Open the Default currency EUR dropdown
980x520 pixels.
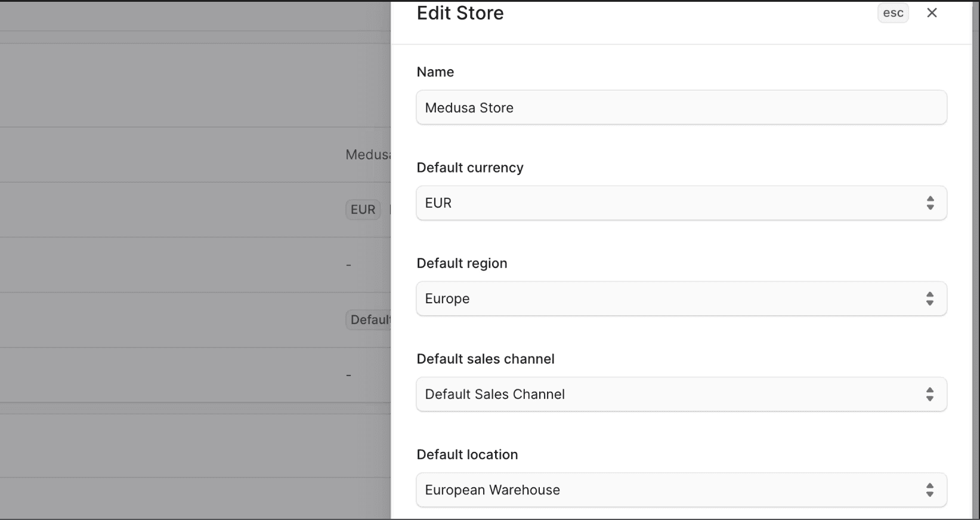[681, 203]
